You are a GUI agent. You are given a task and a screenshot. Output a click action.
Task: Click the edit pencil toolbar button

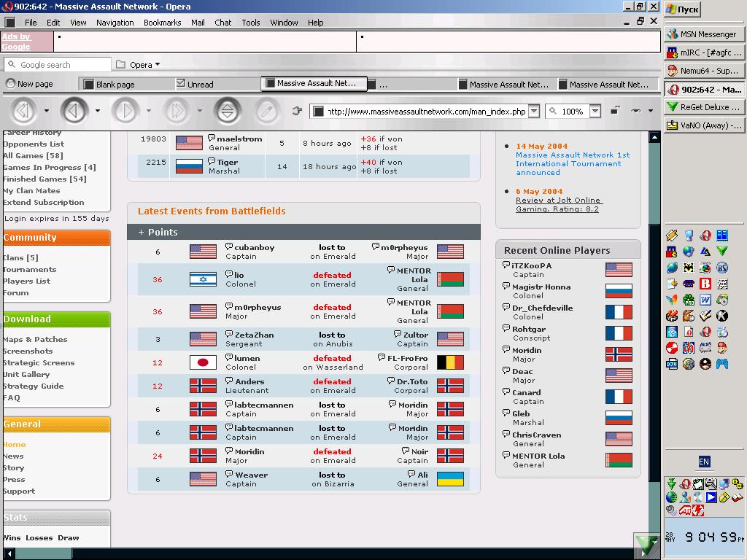(x=267, y=111)
